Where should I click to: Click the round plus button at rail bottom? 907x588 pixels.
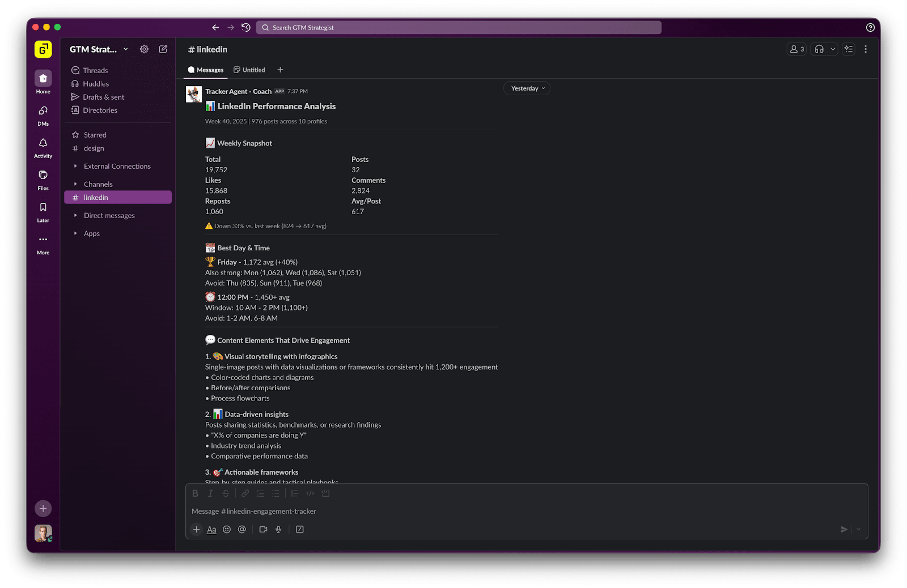[43, 508]
